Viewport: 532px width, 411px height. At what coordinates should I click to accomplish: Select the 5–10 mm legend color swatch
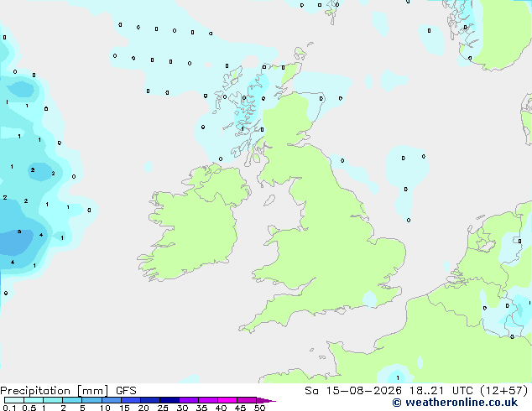point(91,400)
